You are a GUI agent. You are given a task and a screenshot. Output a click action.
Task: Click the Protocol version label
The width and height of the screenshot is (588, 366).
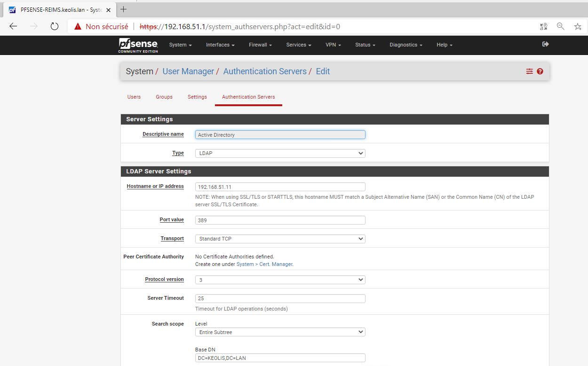[x=164, y=280]
